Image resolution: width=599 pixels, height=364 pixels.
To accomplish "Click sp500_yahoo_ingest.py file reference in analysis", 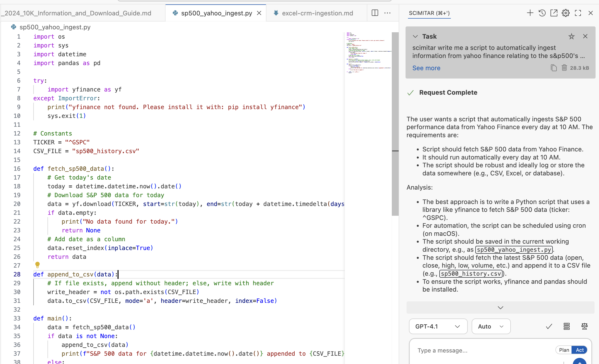I will [514, 250].
